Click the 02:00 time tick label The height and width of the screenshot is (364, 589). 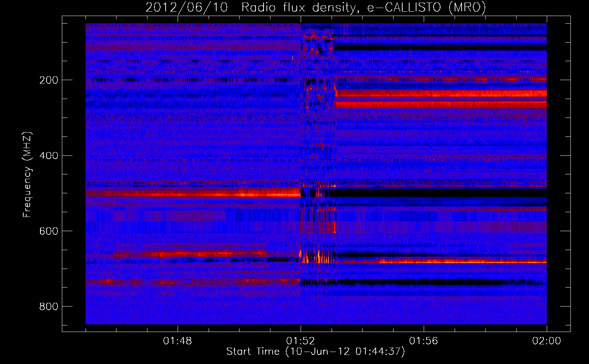tap(546, 341)
